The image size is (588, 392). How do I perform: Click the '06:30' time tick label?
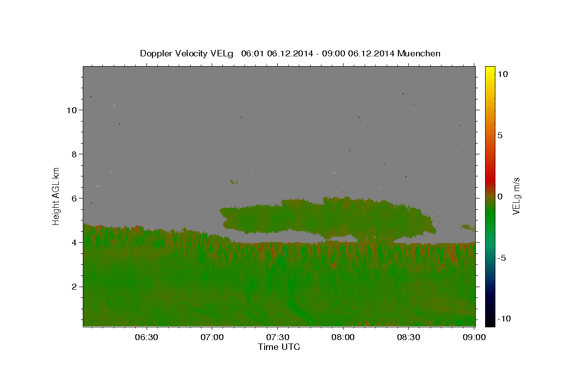tap(147, 337)
